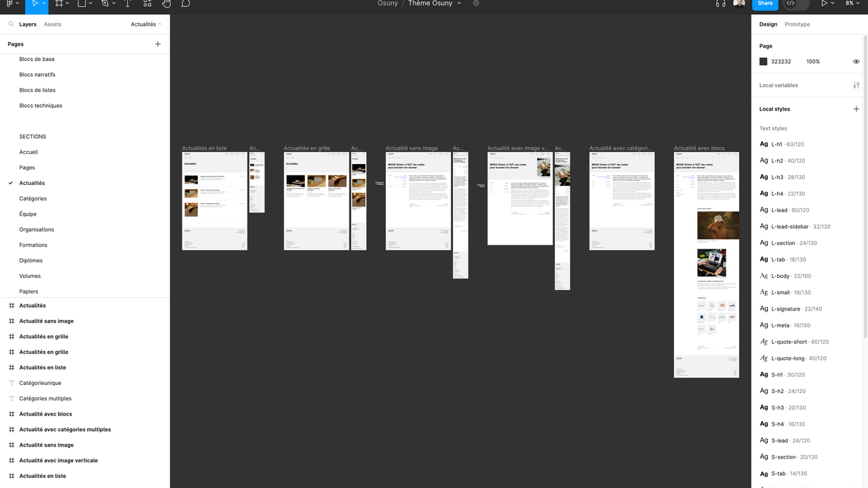Select the Text tool
The width and height of the screenshot is (868, 488).
point(127,3)
